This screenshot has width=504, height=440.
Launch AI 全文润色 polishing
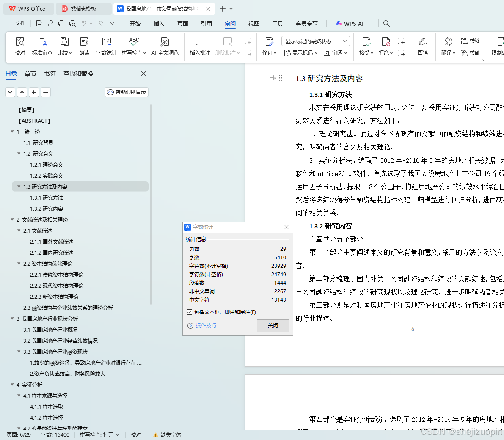pos(165,46)
